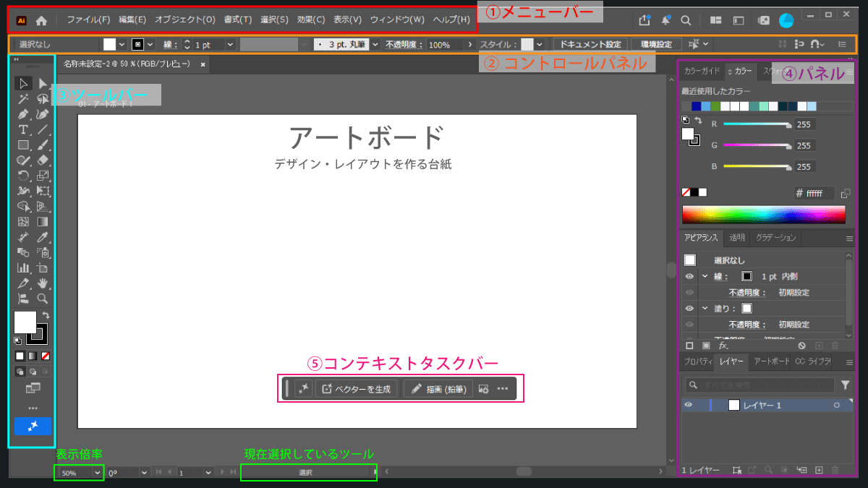Screen dimensions: 868x488
Task: Select the Zoom magnifier tool
Action: tap(43, 297)
